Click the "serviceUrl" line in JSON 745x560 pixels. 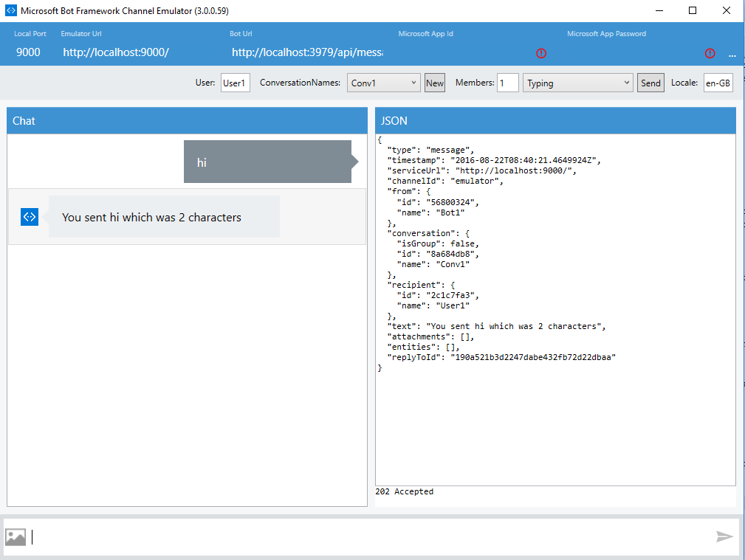coord(482,171)
